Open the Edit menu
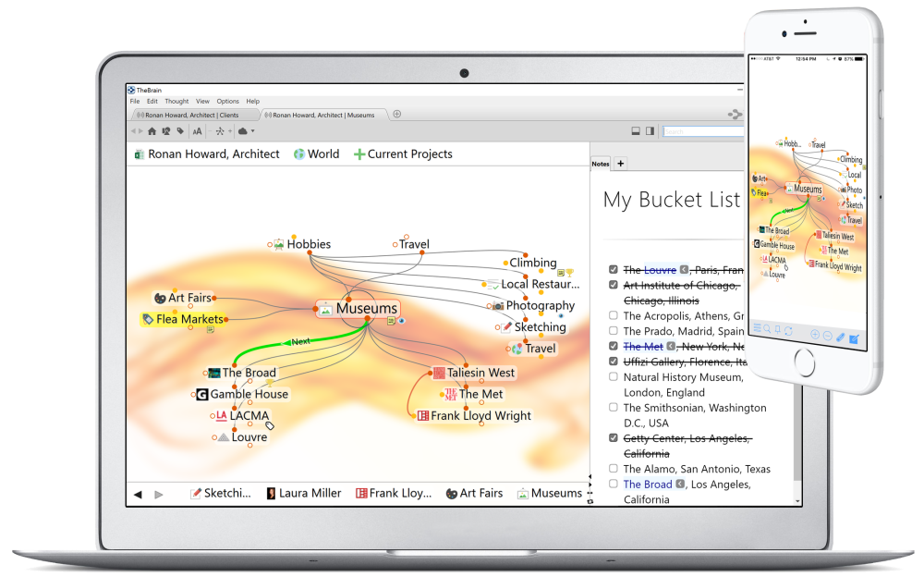Screen dimensions: 924x577 (x=152, y=101)
